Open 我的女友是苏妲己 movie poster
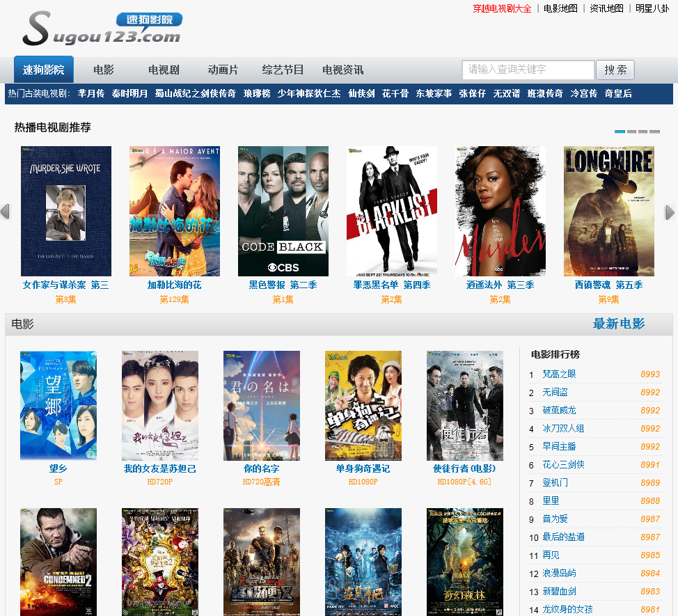 tap(160, 406)
